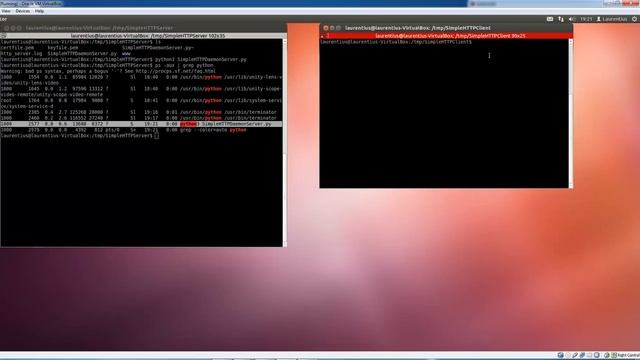Open the Help menu in VirtualBox
Screen dimensions: 640x360
[x=39, y=11]
